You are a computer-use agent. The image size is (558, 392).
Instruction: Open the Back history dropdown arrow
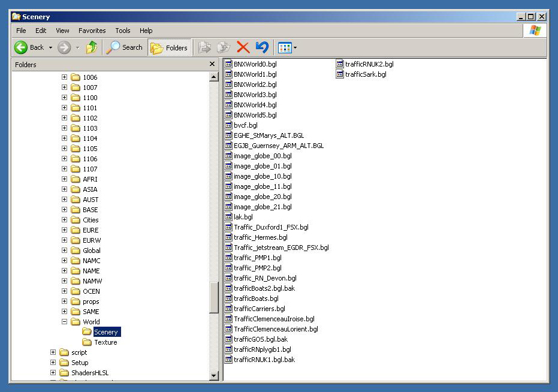coord(50,48)
